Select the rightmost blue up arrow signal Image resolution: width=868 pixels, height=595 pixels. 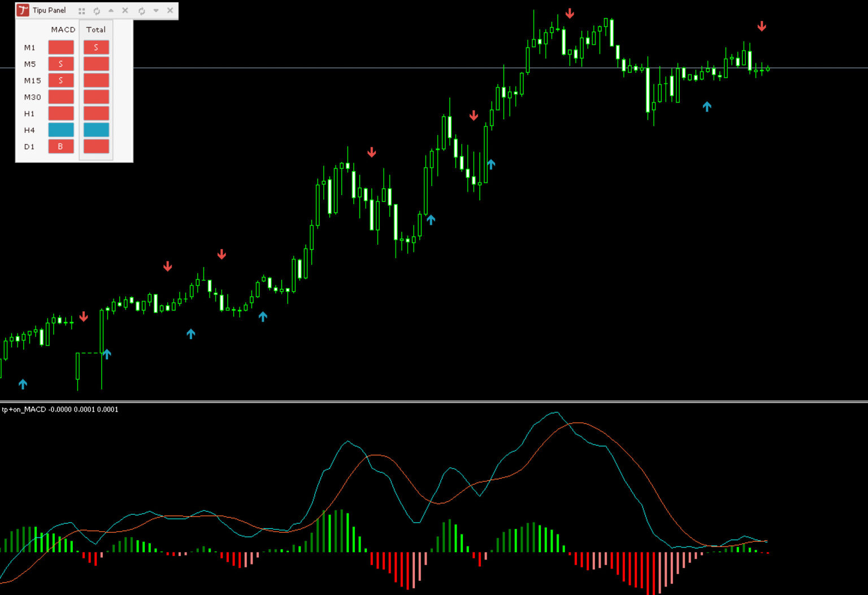706,106
